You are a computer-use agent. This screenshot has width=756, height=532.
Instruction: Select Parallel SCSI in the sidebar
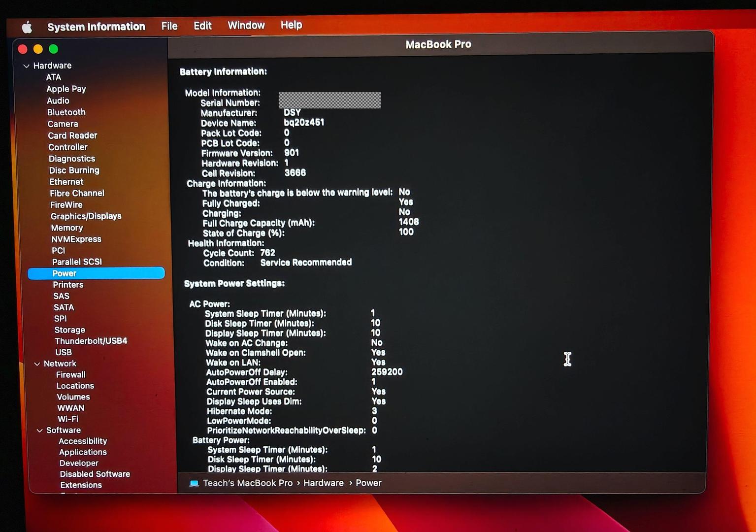point(77,262)
